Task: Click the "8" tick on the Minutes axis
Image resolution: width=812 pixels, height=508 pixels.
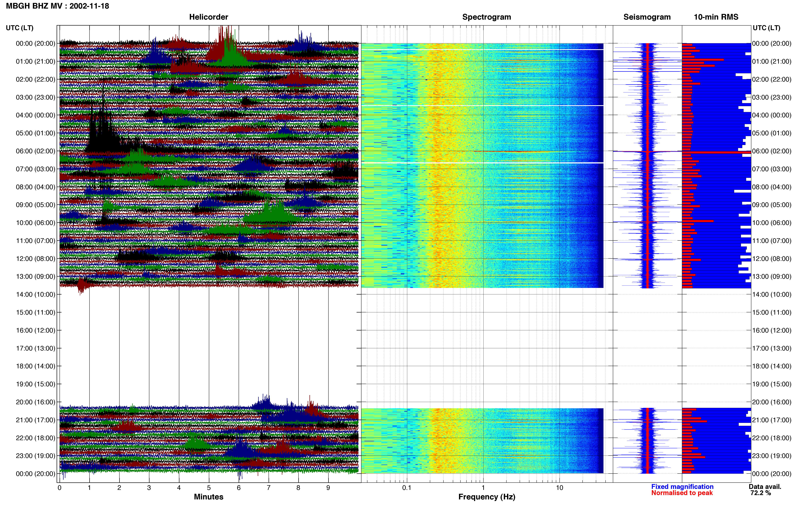Action: pyautogui.click(x=298, y=488)
